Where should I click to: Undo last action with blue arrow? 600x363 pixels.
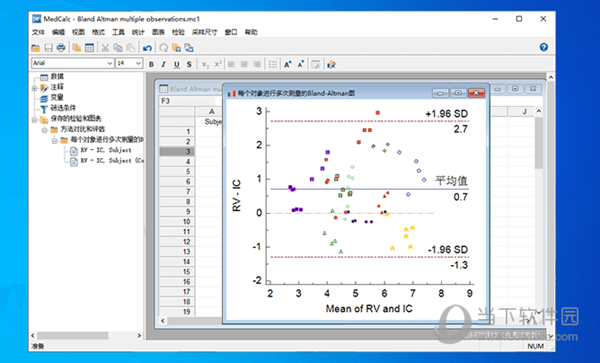tap(147, 48)
